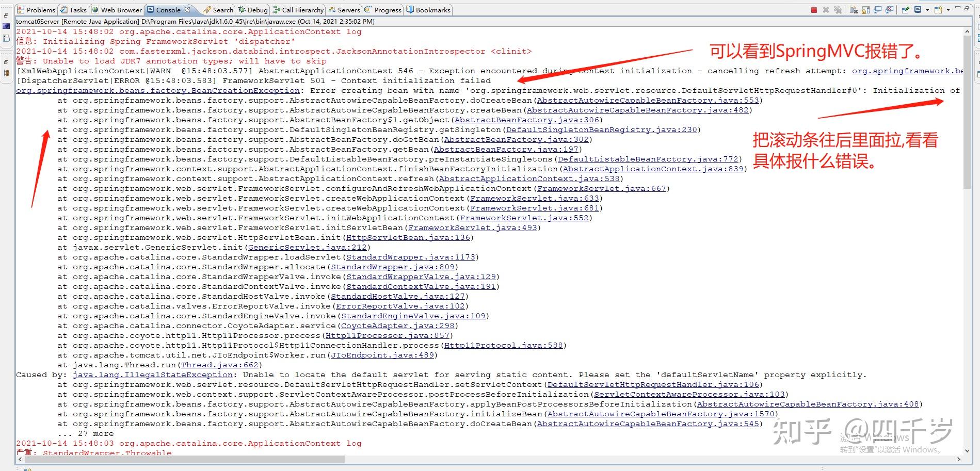Click the Remove Launch single gray X icon
The height and width of the screenshot is (471, 980).
pos(826,10)
